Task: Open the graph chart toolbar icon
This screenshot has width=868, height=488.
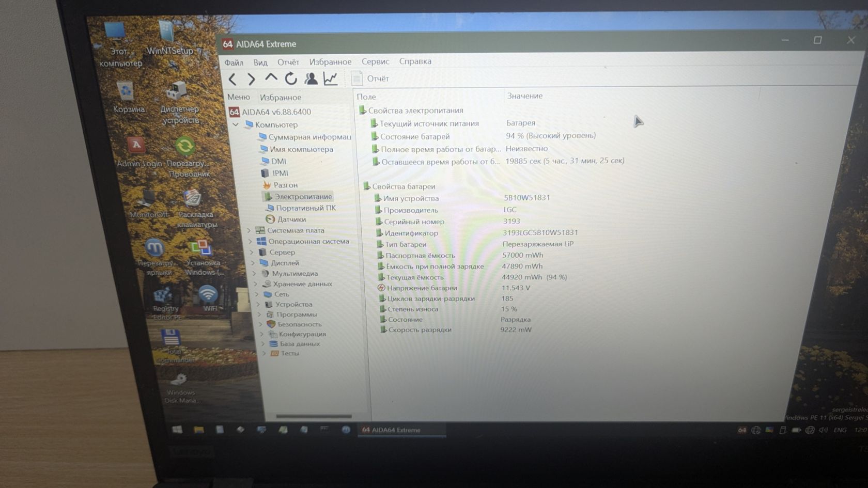Action: 330,78
